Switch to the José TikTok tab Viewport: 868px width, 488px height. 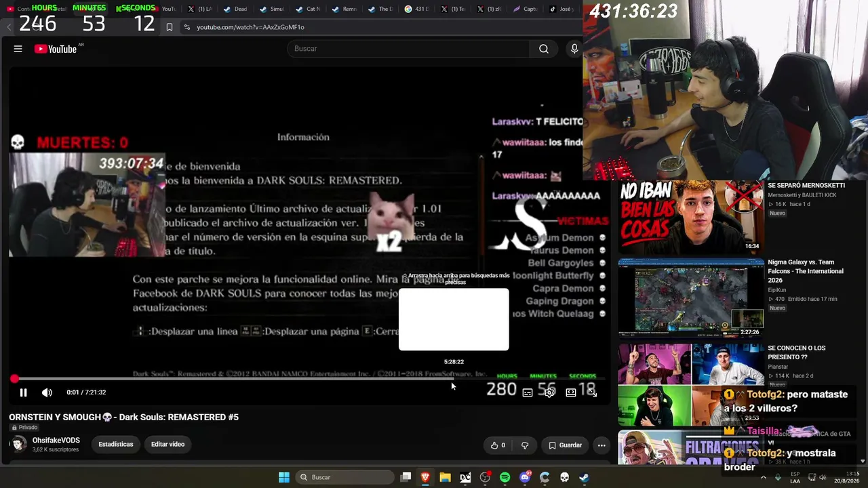click(x=562, y=9)
